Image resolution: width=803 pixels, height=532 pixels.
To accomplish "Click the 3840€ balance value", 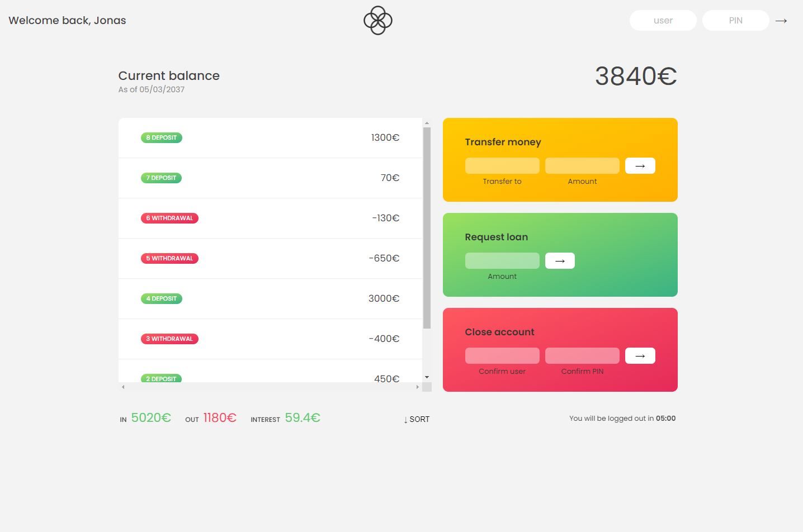I will coord(636,76).
